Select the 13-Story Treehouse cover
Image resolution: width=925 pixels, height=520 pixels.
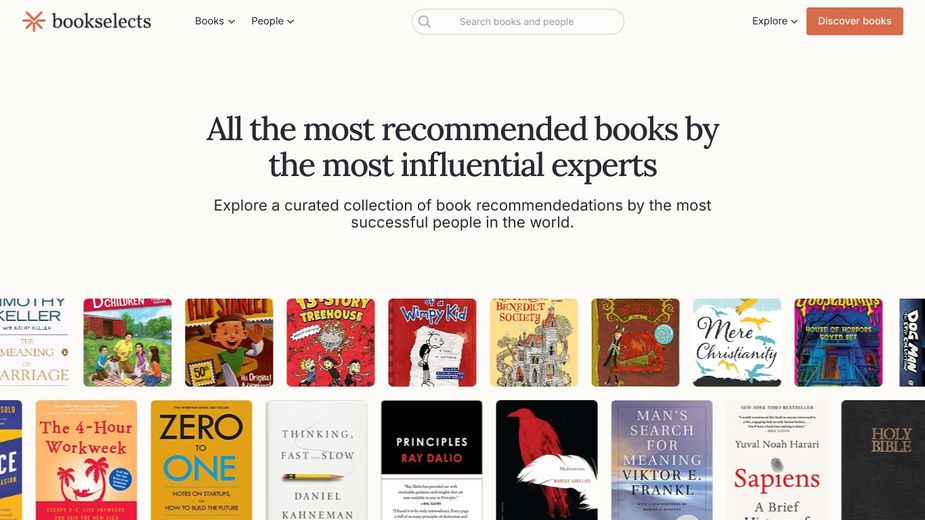click(330, 342)
